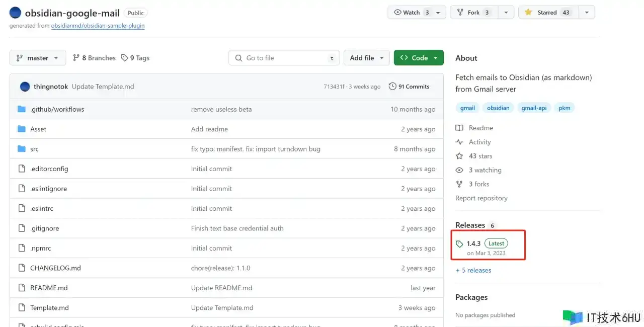644x327 pixels.
Task: Click the book icon beside Readme
Action: (459, 128)
